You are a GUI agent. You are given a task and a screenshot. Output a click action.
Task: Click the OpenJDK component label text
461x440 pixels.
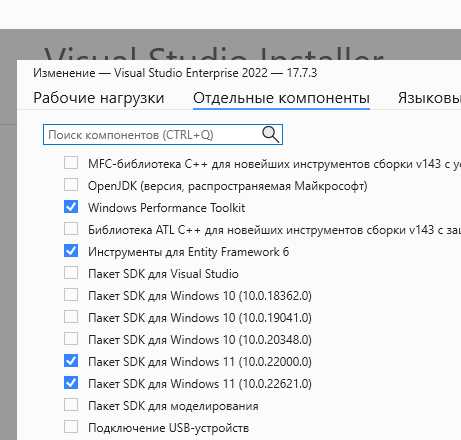228,186
